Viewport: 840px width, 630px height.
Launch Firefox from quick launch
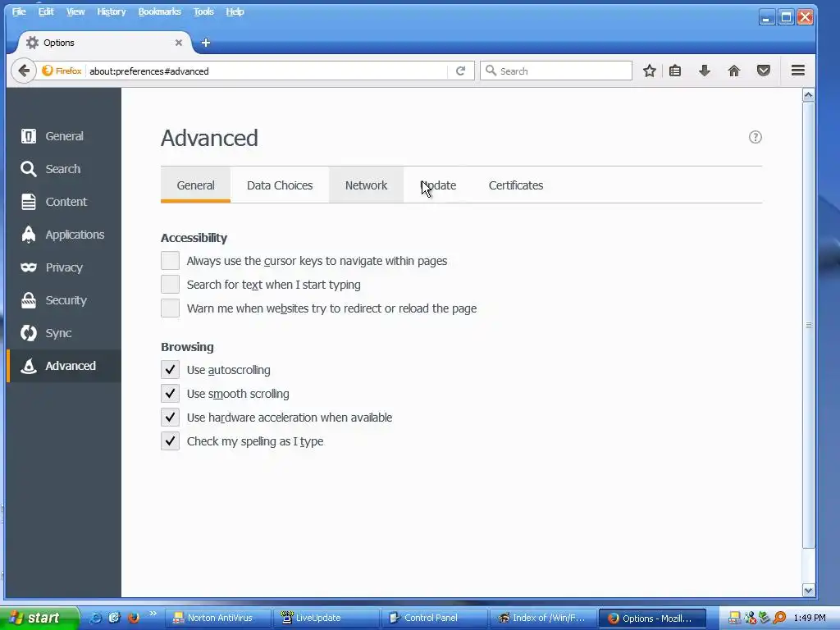(x=134, y=618)
